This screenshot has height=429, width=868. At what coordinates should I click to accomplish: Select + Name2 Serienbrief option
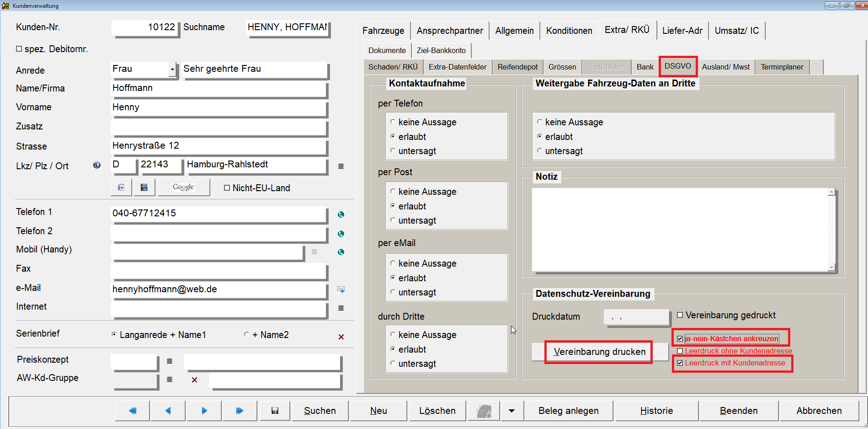(x=246, y=334)
